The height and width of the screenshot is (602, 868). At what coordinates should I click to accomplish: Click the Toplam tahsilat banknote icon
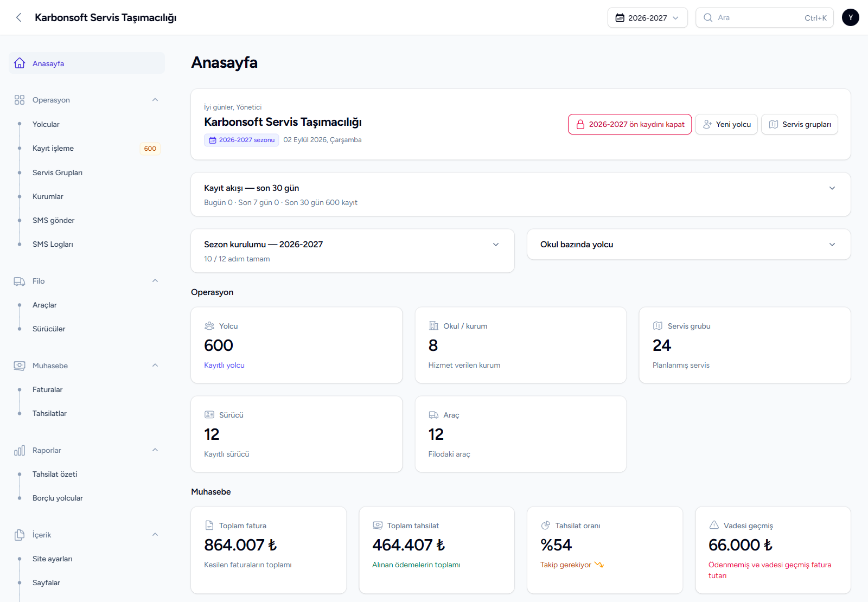378,526
